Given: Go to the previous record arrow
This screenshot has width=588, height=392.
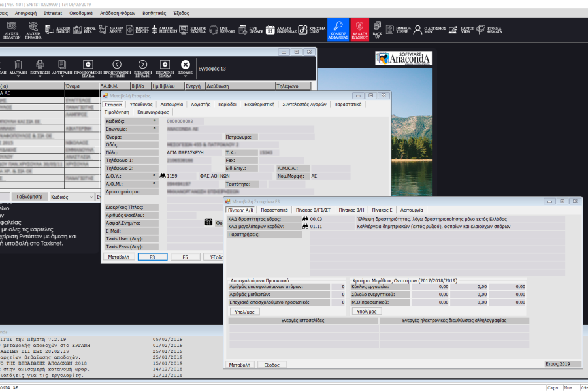Looking at the screenshot, I should (x=117, y=64).
